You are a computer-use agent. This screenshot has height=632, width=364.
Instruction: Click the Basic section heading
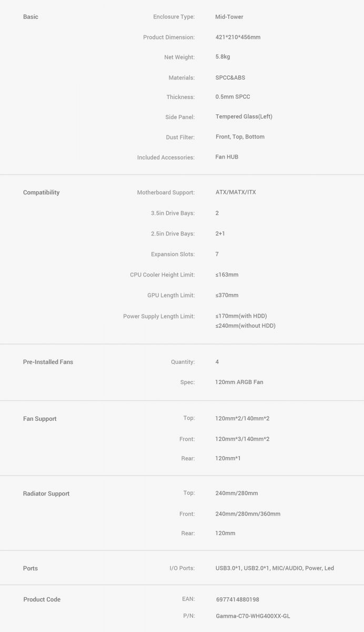pos(31,17)
